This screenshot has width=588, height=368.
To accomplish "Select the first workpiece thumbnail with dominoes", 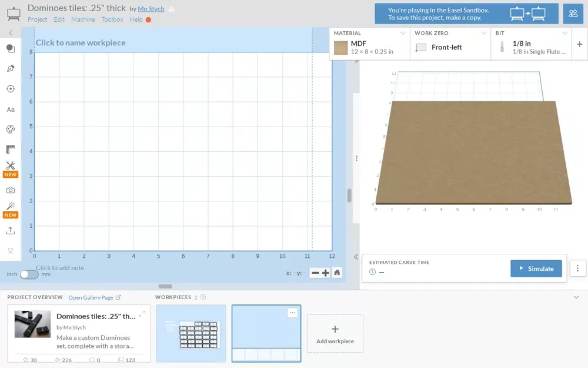I will 191,333.
